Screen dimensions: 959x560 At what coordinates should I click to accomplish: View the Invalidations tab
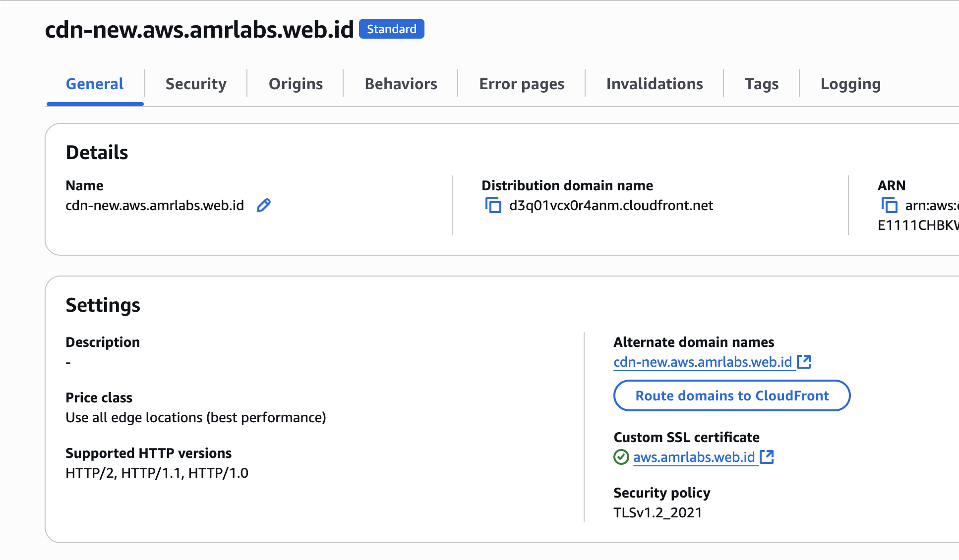(655, 84)
